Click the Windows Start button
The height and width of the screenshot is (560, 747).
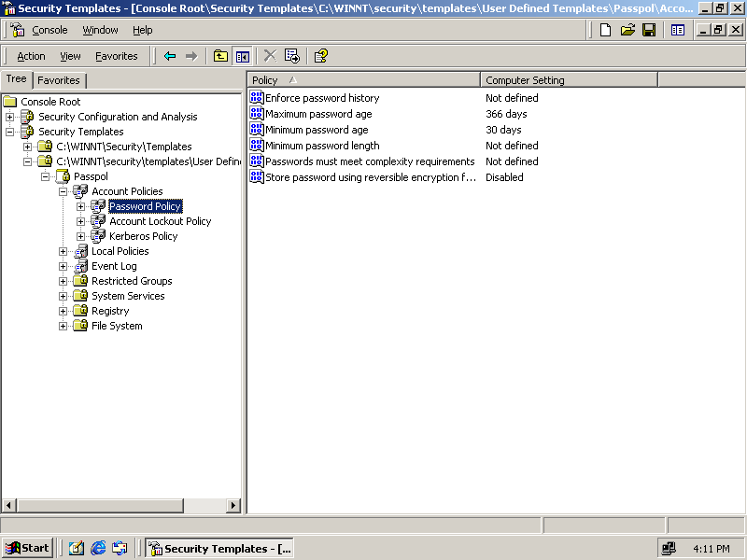[27, 548]
